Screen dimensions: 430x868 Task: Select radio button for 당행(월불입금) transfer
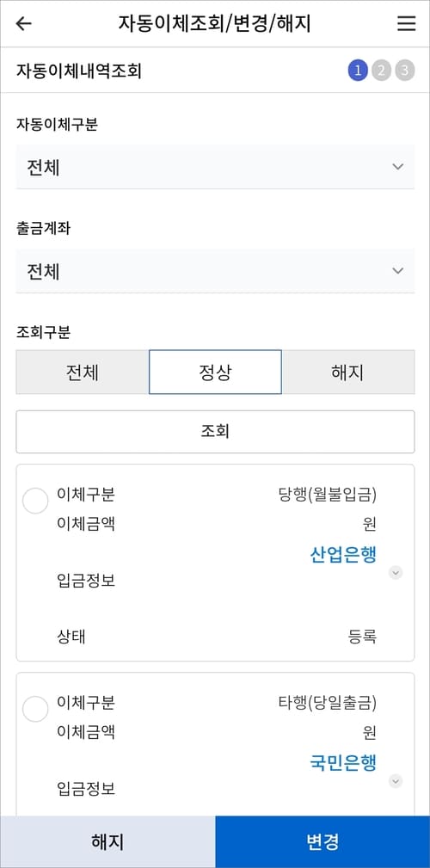pos(35,501)
